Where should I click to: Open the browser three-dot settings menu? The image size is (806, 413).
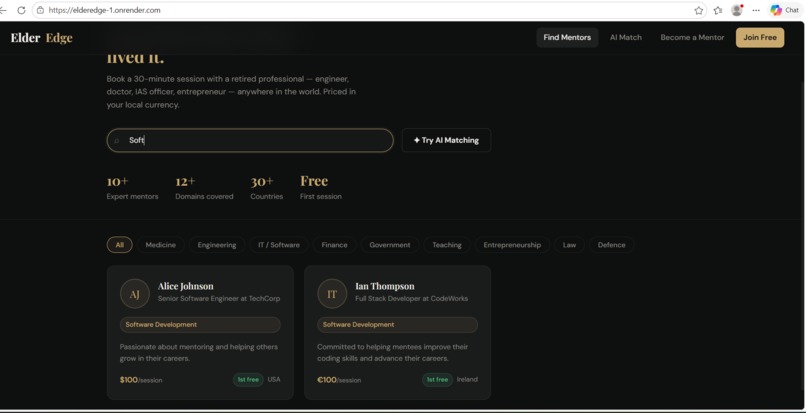756,10
